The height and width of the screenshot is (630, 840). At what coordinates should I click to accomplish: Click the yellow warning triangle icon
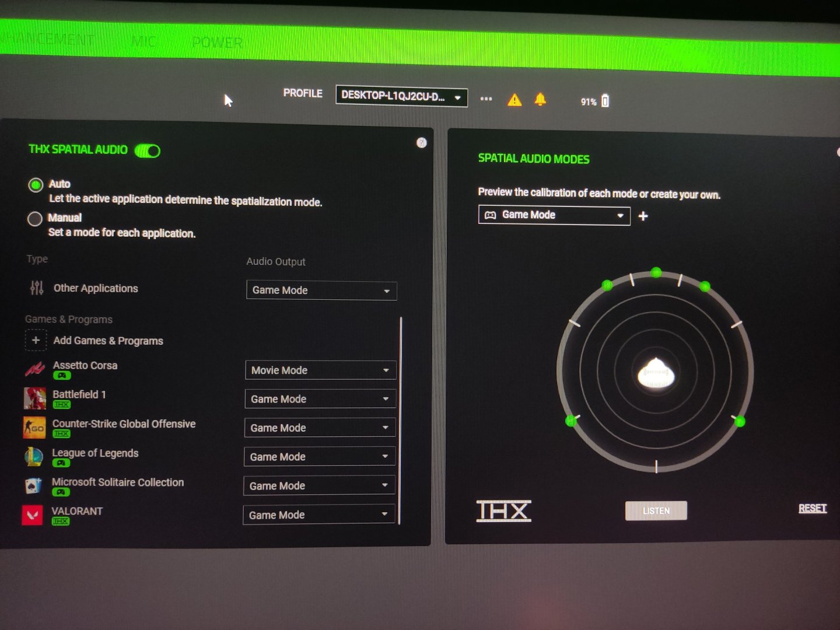pyautogui.click(x=514, y=100)
